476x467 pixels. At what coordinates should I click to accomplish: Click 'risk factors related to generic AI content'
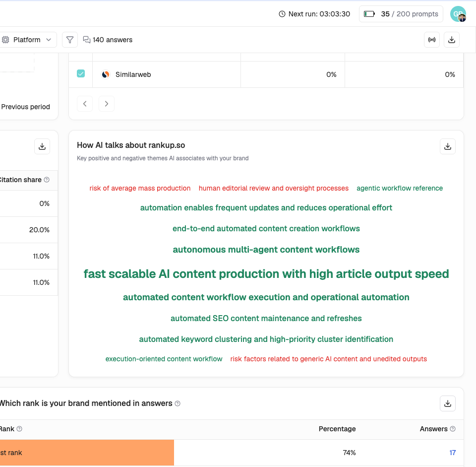click(x=328, y=359)
